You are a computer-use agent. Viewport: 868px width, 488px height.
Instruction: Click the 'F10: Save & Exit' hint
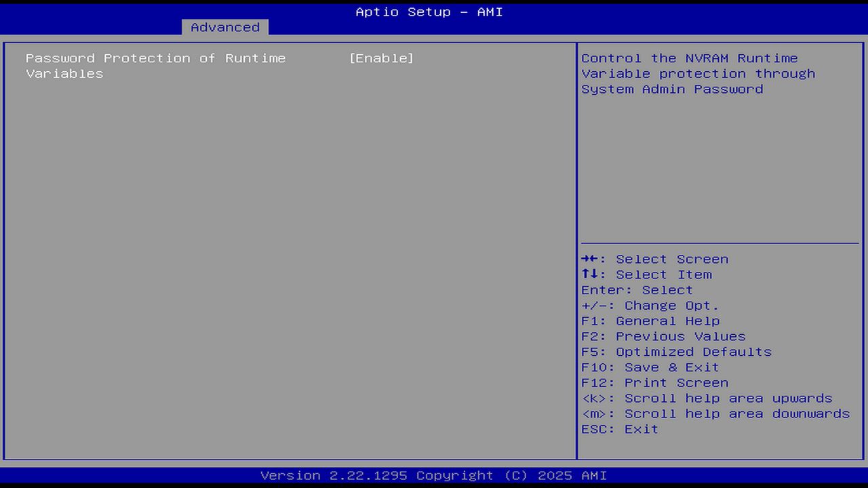click(650, 367)
